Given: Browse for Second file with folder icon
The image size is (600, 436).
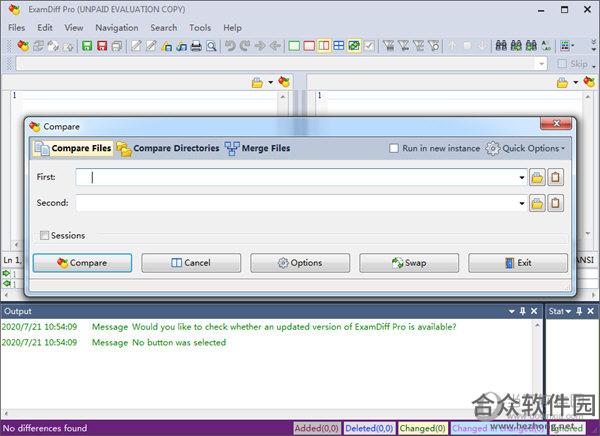Looking at the screenshot, I should [x=537, y=203].
